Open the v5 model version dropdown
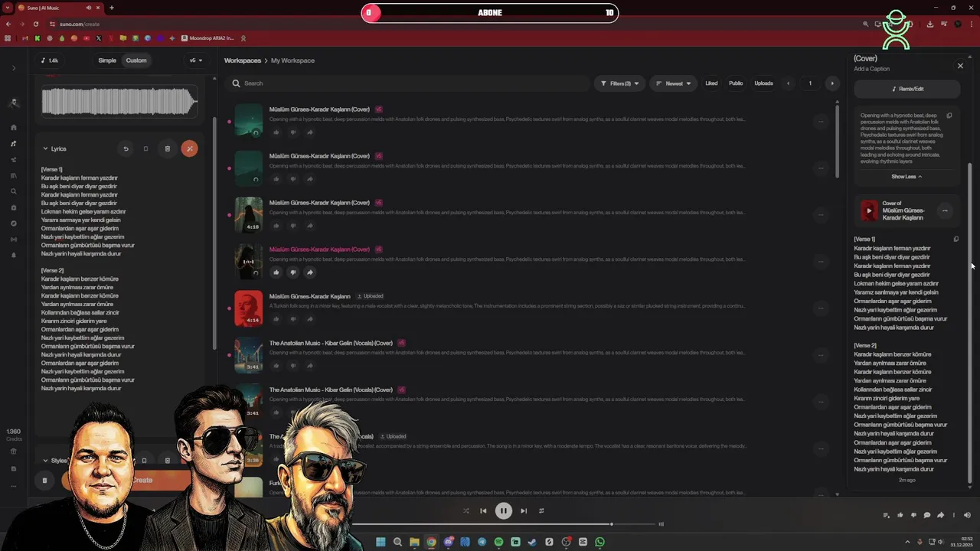Image resolution: width=980 pixels, height=551 pixels. 196,60
